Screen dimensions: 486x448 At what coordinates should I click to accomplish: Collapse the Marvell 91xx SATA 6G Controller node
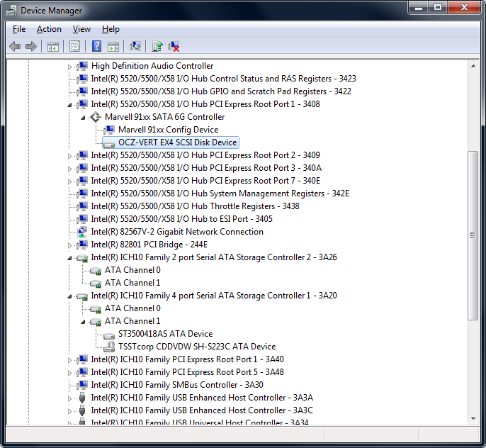(83, 118)
